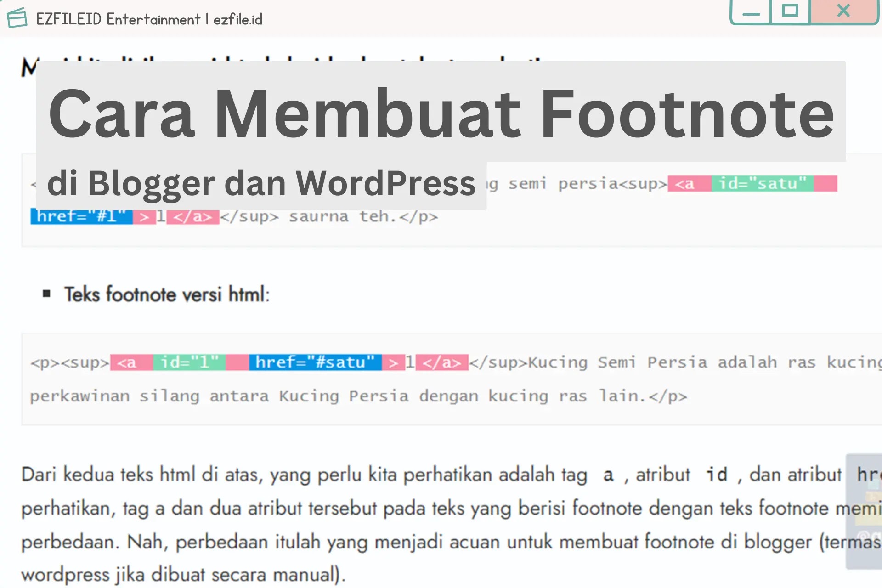Close the window with the X button
Image resolution: width=882 pixels, height=588 pixels.
[x=844, y=11]
